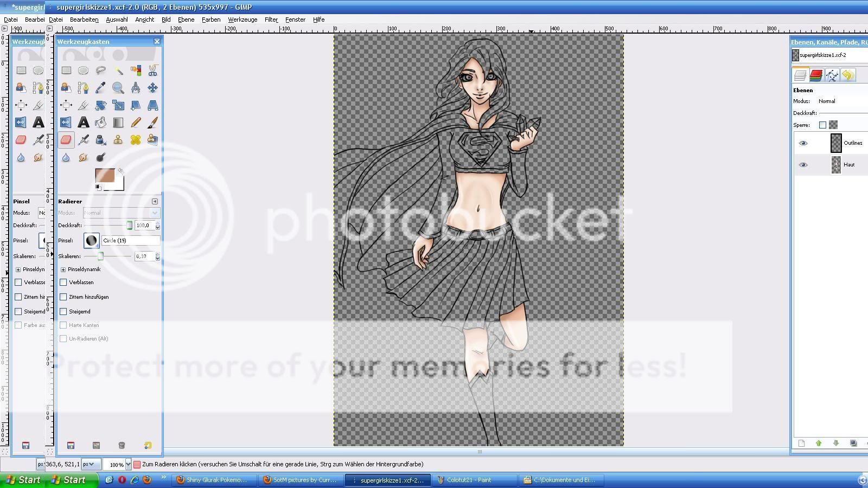
Task: Switch to the Kanäle channels tab
Action: [x=816, y=75]
